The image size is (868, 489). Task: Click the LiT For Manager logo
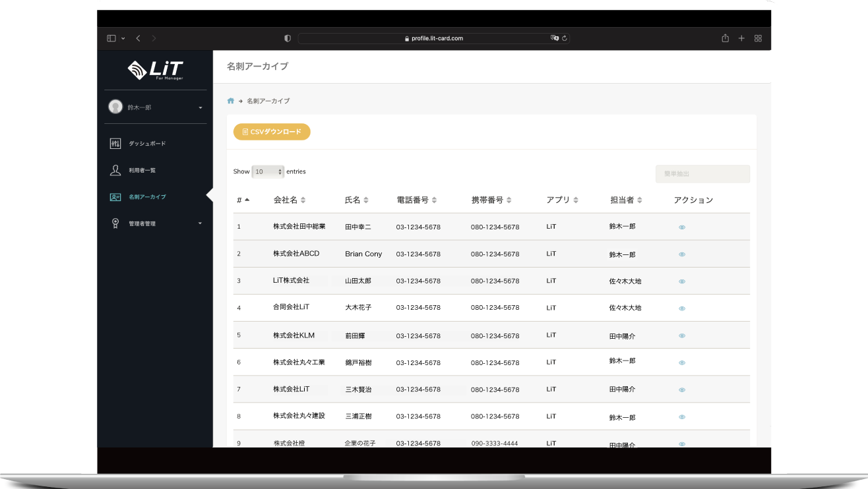point(155,69)
